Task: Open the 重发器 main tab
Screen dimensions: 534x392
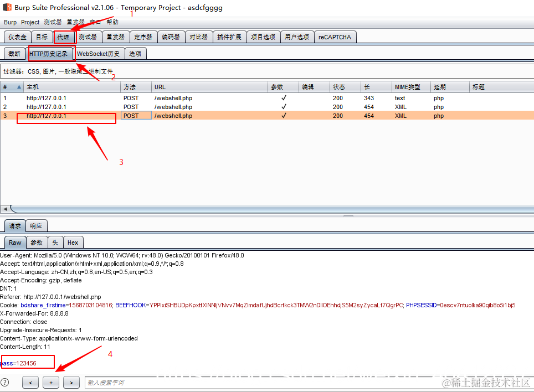Action: pyautogui.click(x=116, y=37)
